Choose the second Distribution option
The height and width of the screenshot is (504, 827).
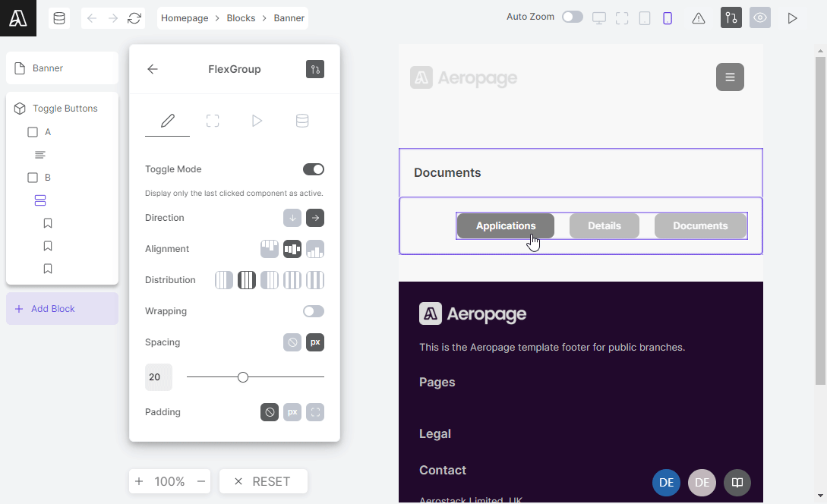coord(246,280)
